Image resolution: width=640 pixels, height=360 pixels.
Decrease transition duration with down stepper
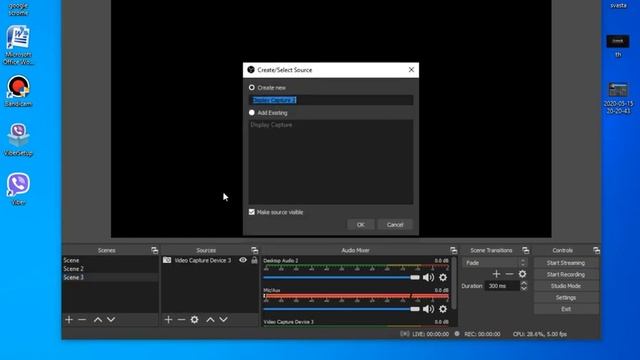coord(524,288)
